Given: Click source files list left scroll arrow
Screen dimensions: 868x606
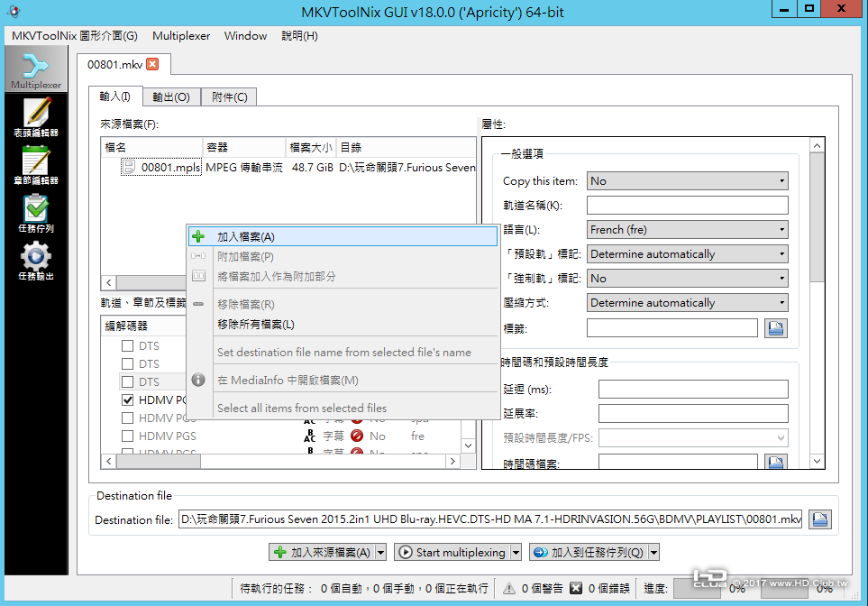Looking at the screenshot, I should [x=108, y=282].
